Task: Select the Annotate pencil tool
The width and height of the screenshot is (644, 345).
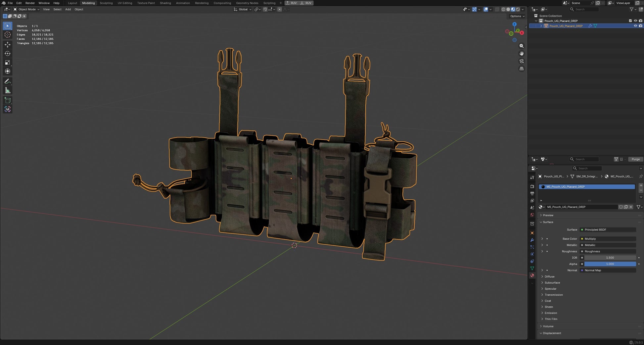Action: [8, 81]
